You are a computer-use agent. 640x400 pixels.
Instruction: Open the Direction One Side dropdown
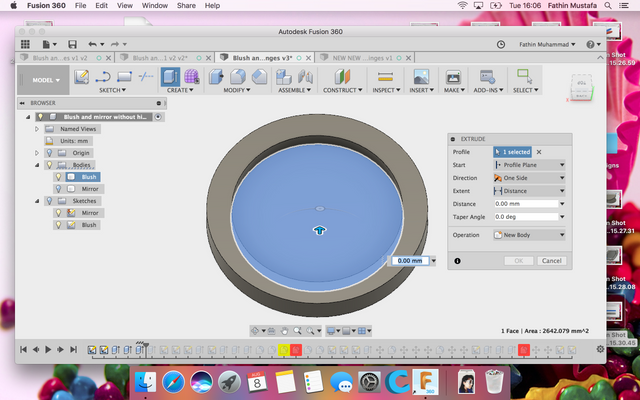tap(529, 178)
